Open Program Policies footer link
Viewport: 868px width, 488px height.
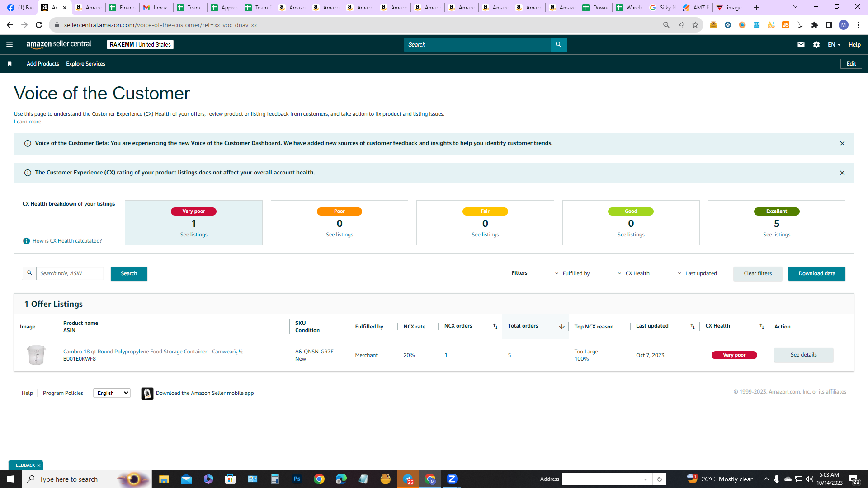tap(63, 393)
